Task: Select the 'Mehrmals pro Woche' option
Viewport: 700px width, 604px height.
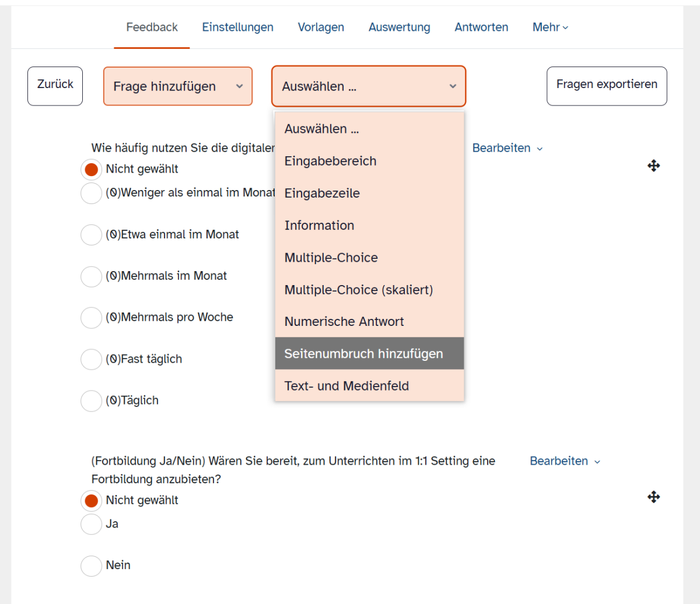Action: tap(91, 318)
